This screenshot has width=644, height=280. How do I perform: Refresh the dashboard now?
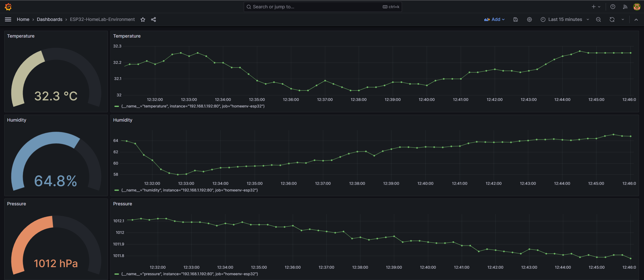coord(612,19)
